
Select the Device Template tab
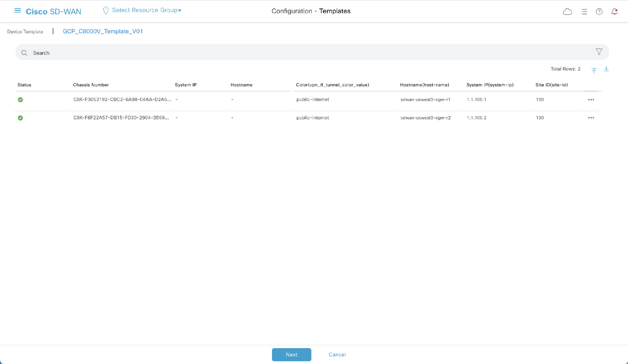(x=25, y=31)
